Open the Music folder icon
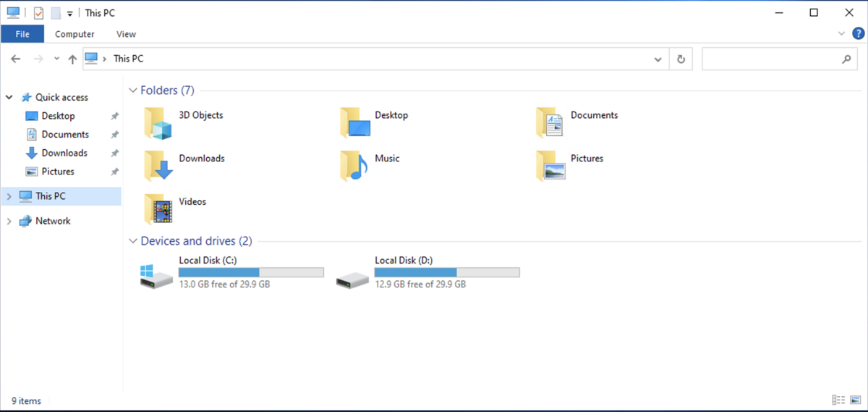Image resolution: width=868 pixels, height=412 pixels. 354,166
